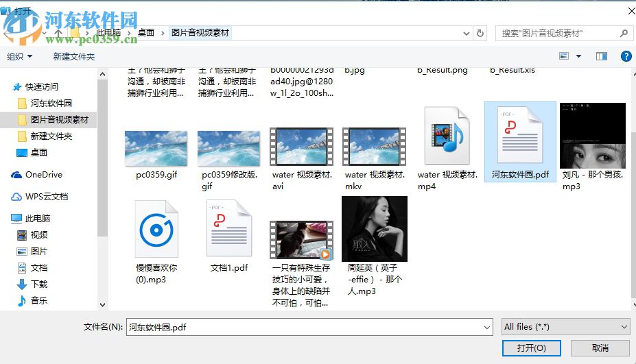Click 图片音视频素材 breadcrumb segment

pos(200,33)
